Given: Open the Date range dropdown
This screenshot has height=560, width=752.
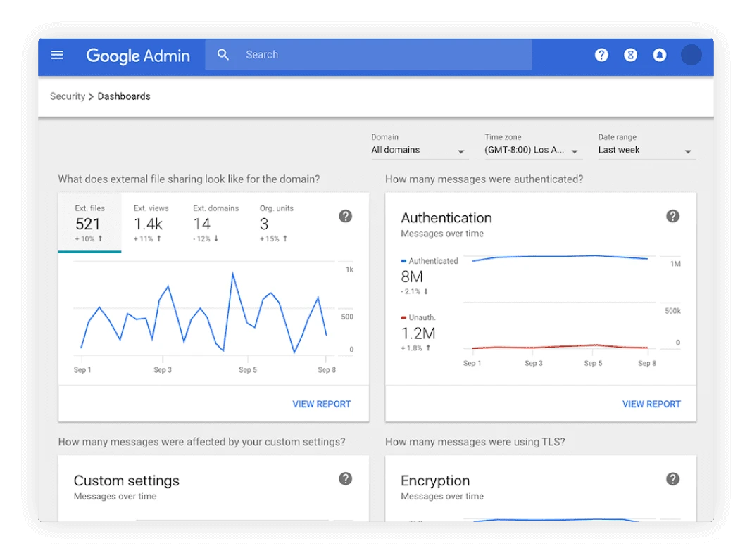Looking at the screenshot, I should pos(646,151).
